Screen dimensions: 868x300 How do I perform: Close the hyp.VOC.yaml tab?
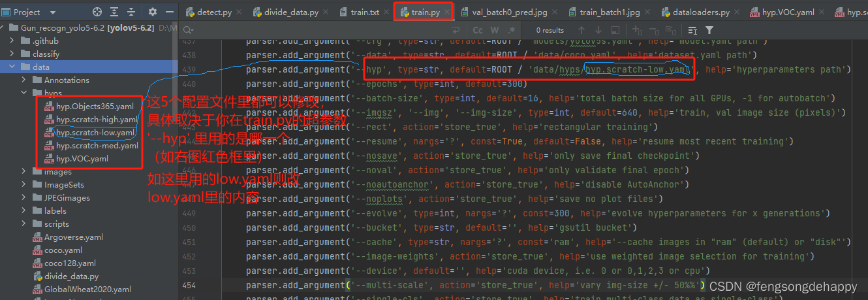pos(823,12)
